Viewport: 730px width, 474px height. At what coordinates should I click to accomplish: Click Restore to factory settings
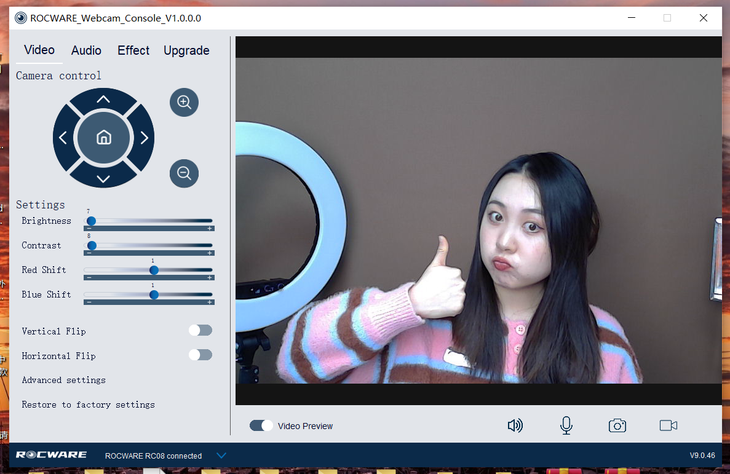click(x=88, y=405)
